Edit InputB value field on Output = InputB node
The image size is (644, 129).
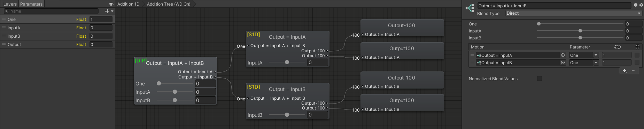click(x=318, y=115)
